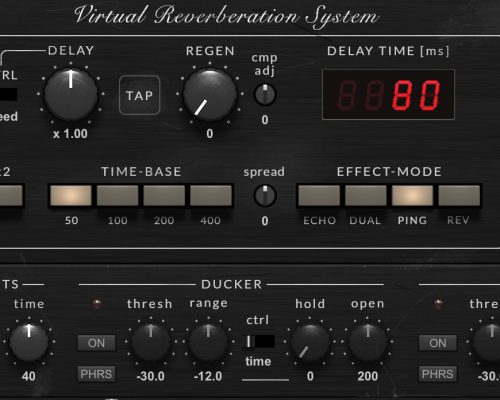This screenshot has height=400, width=500.
Task: Toggle the Ducker ON button
Action: pos(97,343)
